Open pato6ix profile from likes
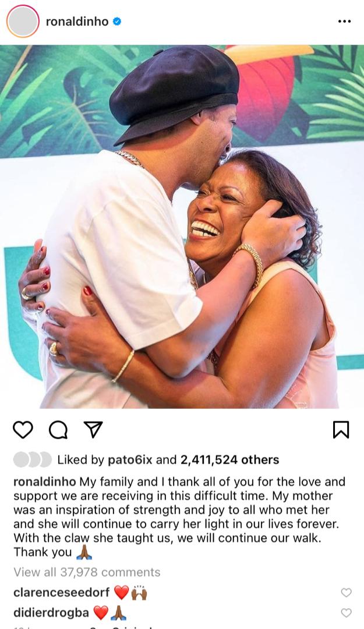Screen dimensions: 364x629 130,460
